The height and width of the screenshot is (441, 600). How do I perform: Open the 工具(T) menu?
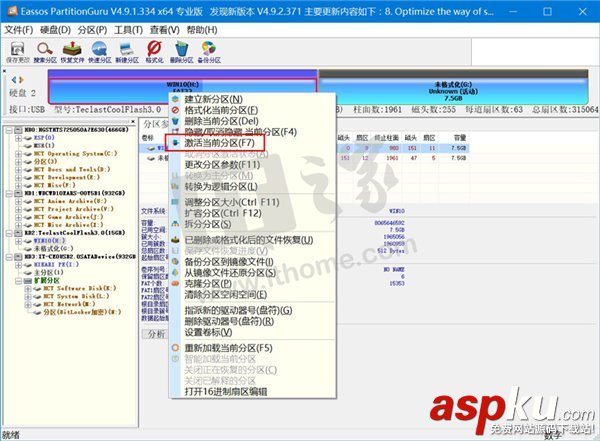[x=128, y=30]
